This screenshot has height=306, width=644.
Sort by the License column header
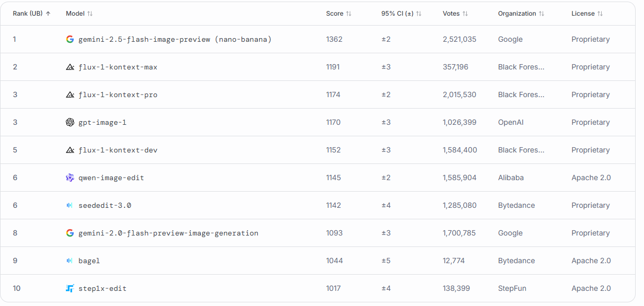click(x=587, y=14)
